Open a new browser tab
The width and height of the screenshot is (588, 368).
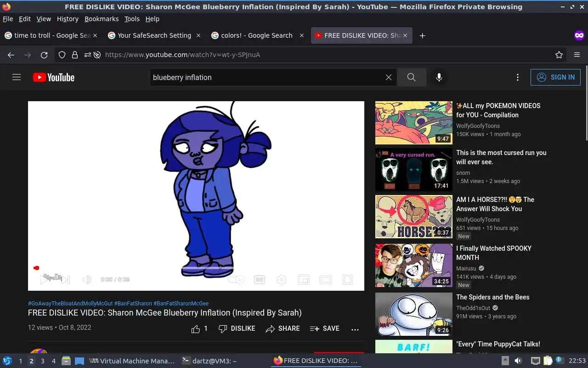coord(422,35)
